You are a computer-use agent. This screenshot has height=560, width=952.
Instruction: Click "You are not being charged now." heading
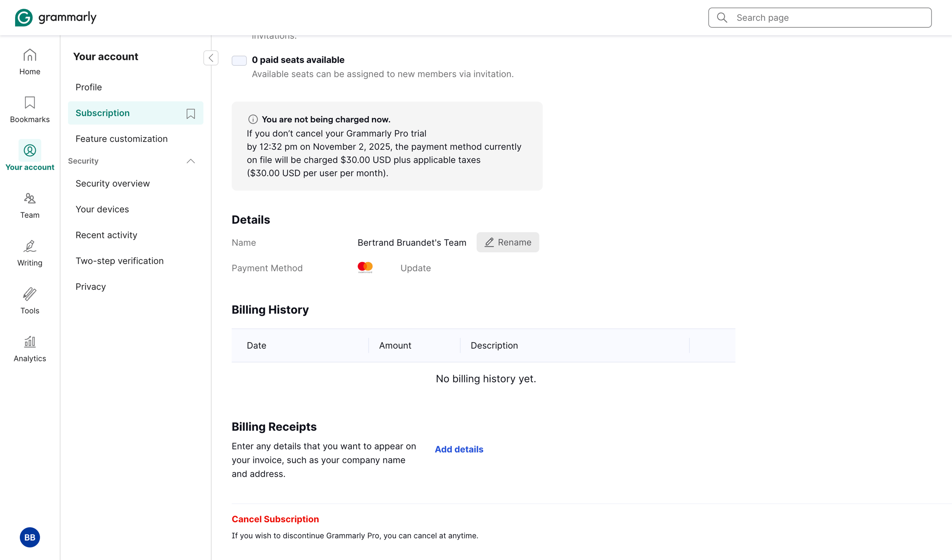[x=326, y=119]
